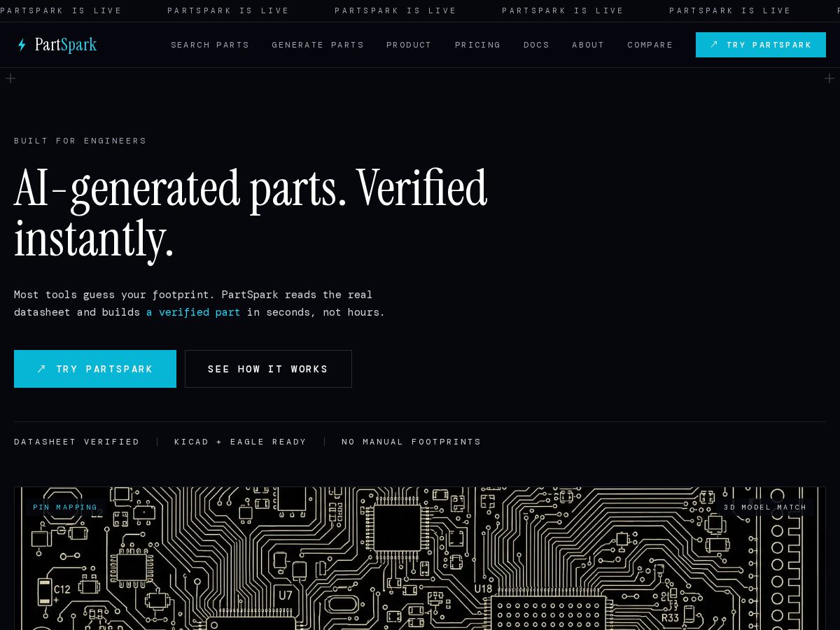The image size is (840, 630).
Task: Visit the About page link
Action: [x=588, y=45]
